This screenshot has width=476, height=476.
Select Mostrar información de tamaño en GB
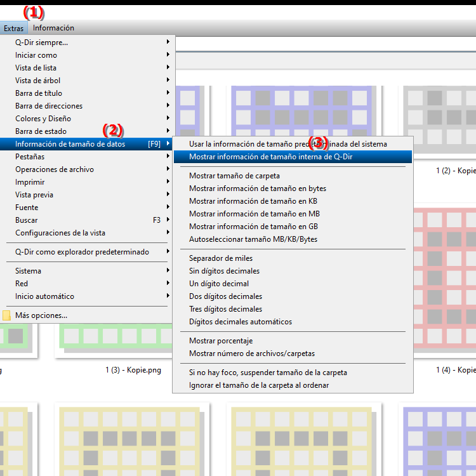coord(293,227)
